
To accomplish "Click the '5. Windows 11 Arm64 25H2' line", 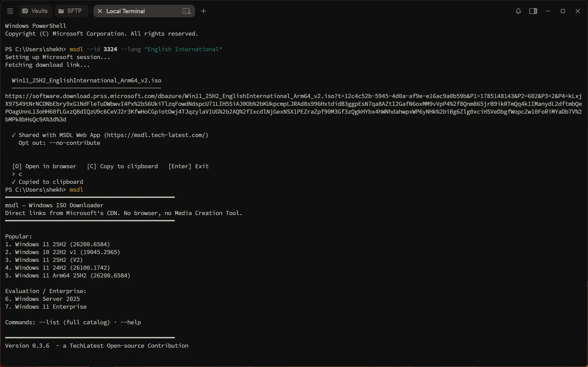I will [x=68, y=275].
